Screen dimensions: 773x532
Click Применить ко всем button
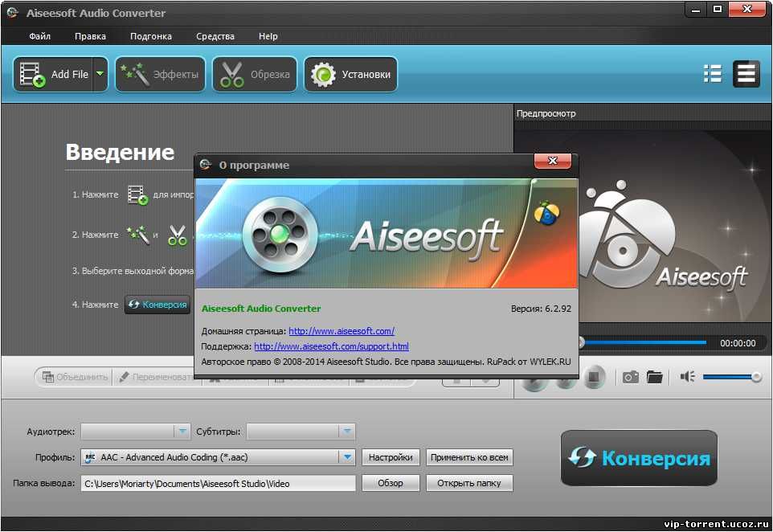pos(469,457)
